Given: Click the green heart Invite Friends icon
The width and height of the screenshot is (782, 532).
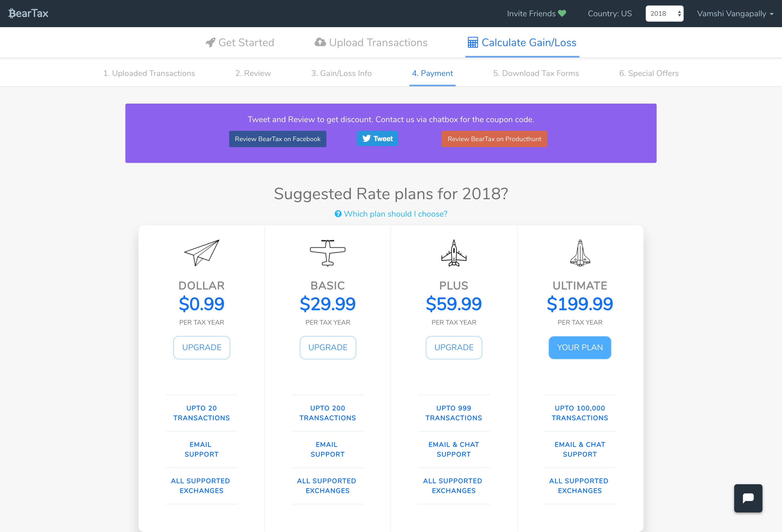Looking at the screenshot, I should click(x=562, y=14).
